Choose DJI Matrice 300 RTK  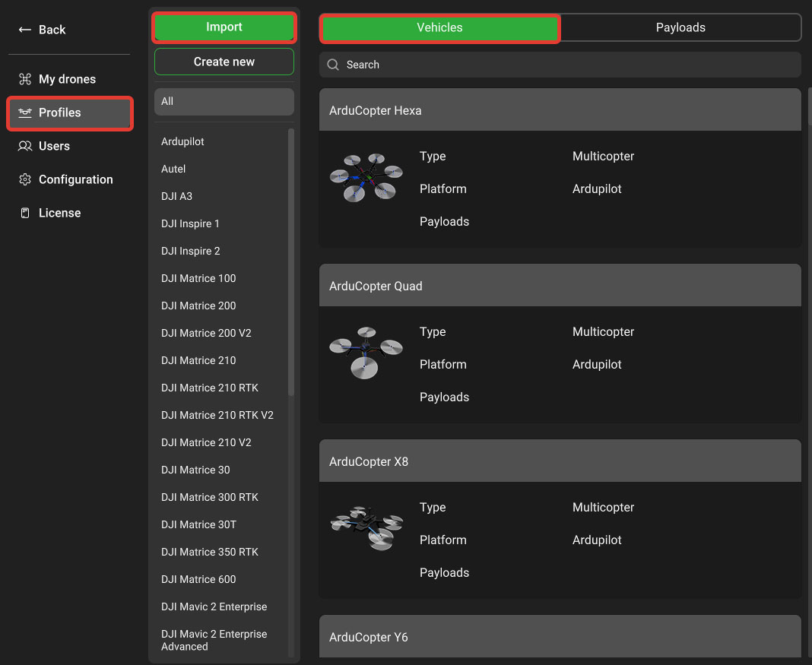pyautogui.click(x=210, y=497)
